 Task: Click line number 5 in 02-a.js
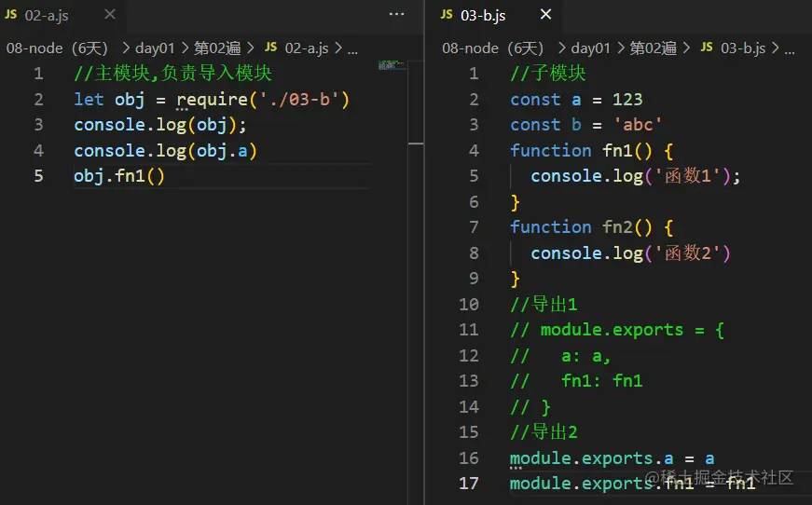click(x=39, y=176)
